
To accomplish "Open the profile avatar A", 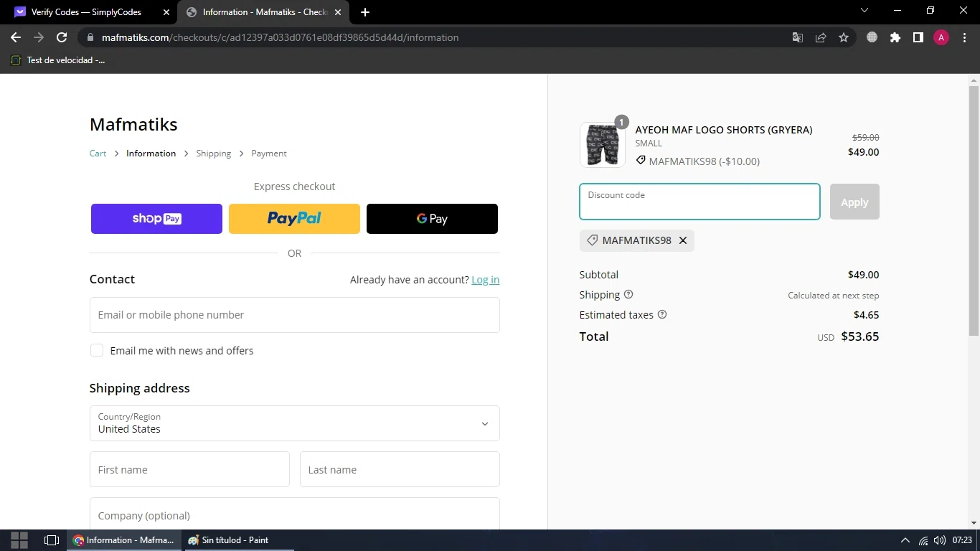I will click(x=941, y=37).
